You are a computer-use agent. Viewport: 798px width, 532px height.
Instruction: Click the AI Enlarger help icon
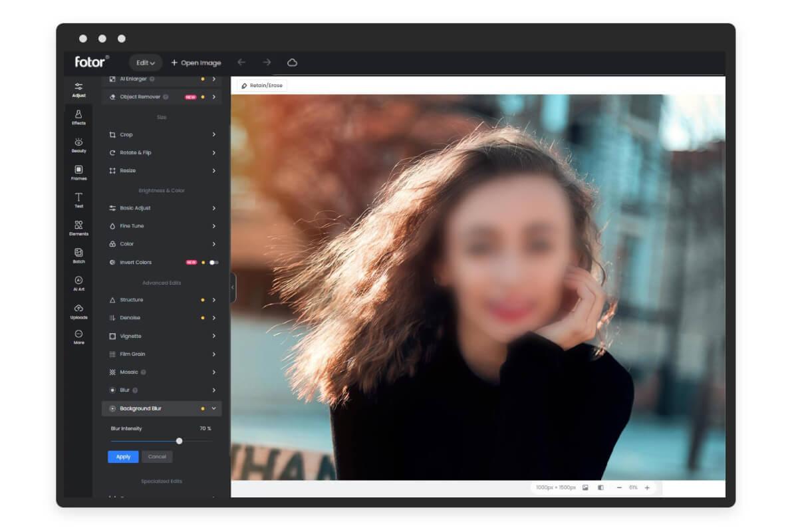pos(152,79)
